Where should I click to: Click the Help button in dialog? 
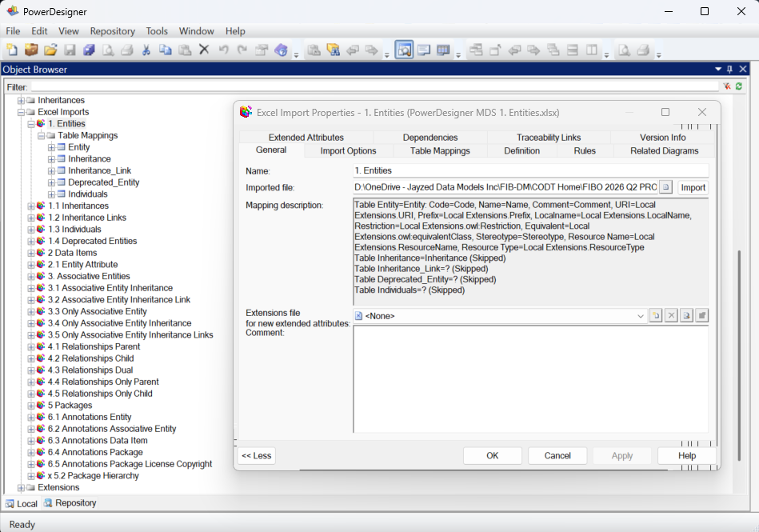click(687, 455)
